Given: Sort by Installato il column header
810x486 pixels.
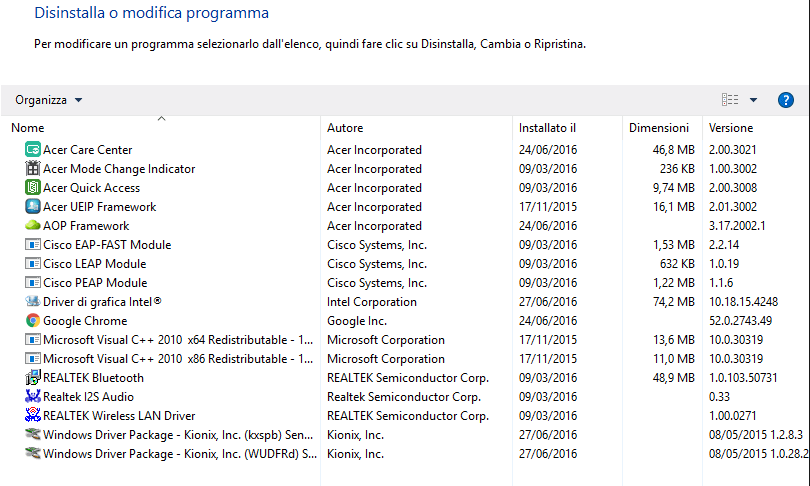Looking at the screenshot, I should tap(547, 128).
